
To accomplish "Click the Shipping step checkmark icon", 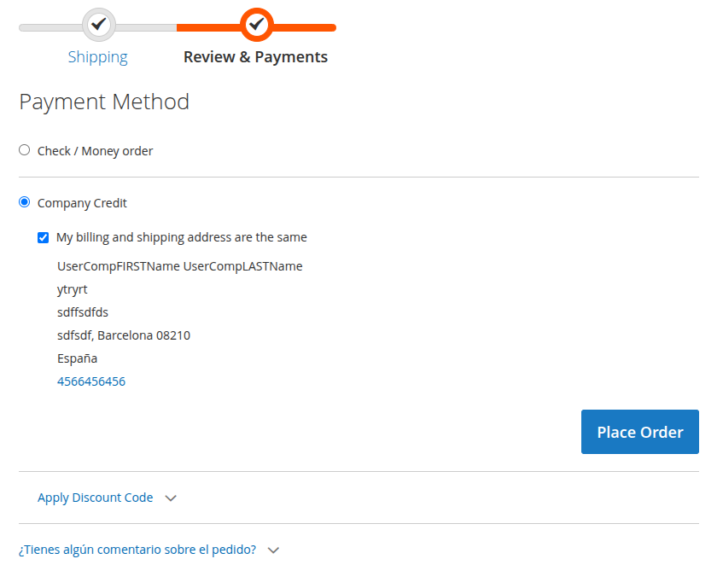I will click(x=97, y=24).
